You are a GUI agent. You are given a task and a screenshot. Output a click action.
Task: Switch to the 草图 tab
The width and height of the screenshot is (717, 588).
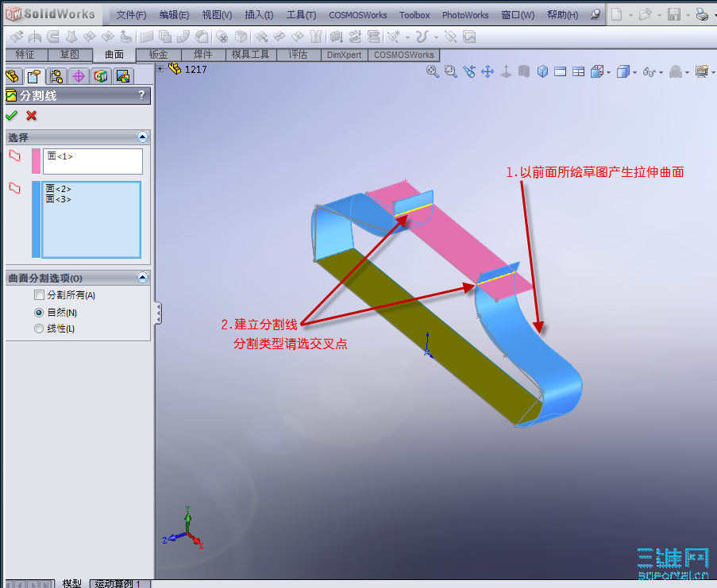point(70,55)
